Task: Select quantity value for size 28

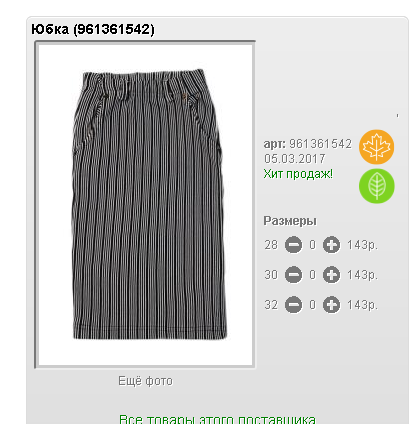Action: click(312, 245)
